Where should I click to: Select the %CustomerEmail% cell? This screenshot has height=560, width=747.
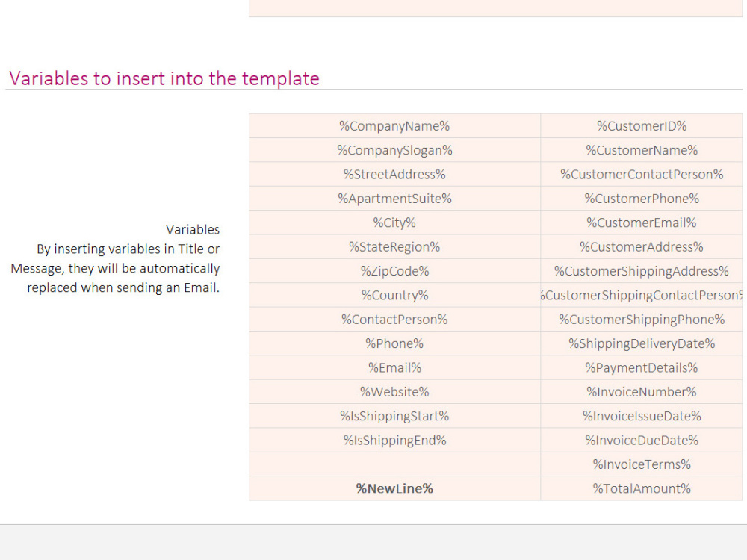(x=642, y=223)
